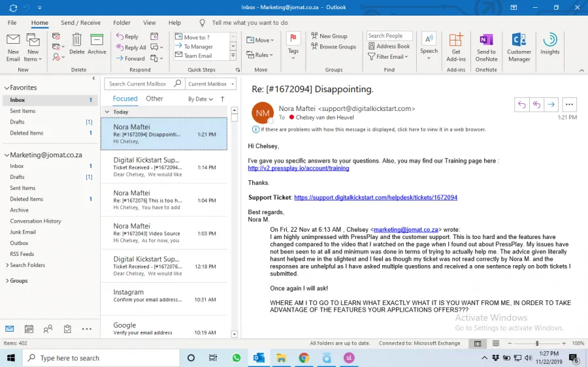
Task: Open Get Add-ins
Action: (456, 47)
